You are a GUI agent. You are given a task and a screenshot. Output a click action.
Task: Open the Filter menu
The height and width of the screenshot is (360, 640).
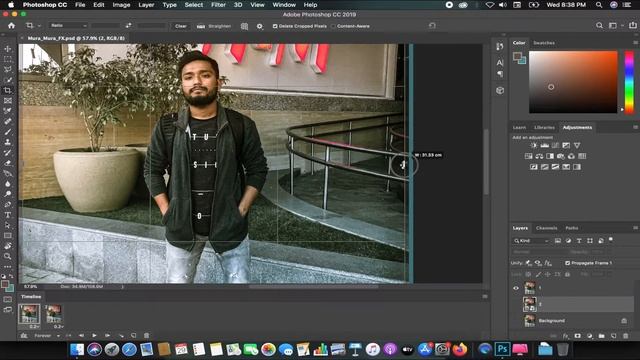pos(218,5)
